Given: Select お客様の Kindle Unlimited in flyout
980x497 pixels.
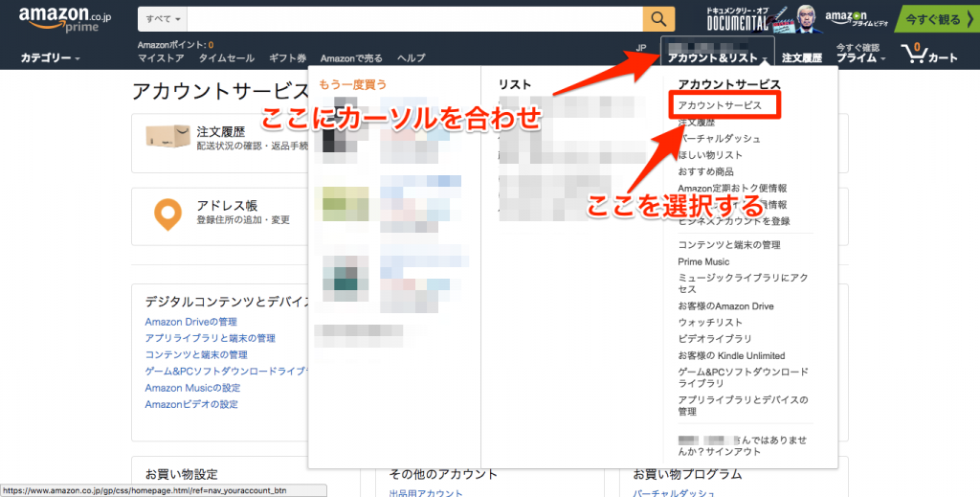Looking at the screenshot, I should pyautogui.click(x=731, y=355).
